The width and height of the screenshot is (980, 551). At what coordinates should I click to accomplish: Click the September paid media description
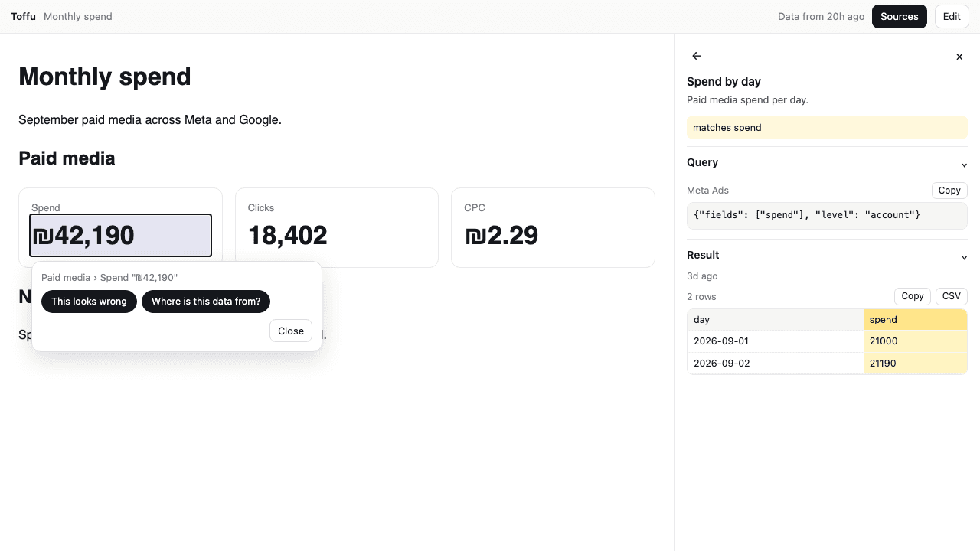pos(150,120)
